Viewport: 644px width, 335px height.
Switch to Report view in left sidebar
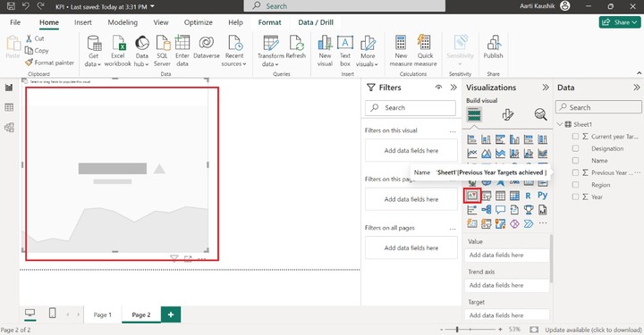(x=9, y=88)
